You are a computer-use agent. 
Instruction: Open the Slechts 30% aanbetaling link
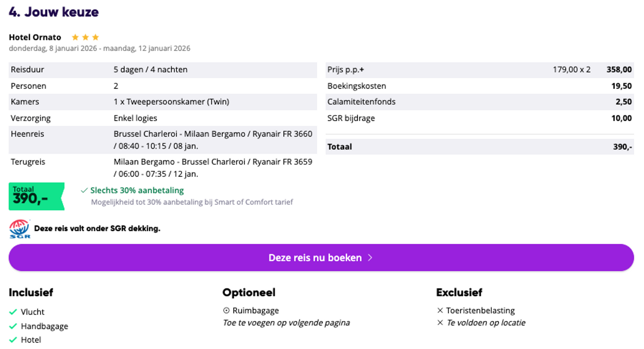tap(137, 190)
